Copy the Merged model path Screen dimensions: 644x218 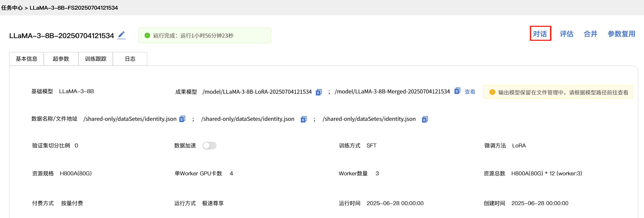tap(457, 91)
